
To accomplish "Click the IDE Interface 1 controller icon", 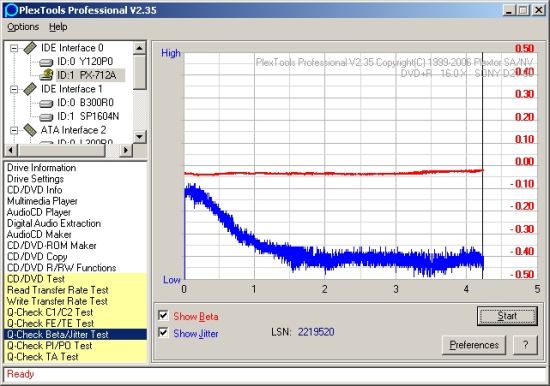I will click(x=30, y=89).
